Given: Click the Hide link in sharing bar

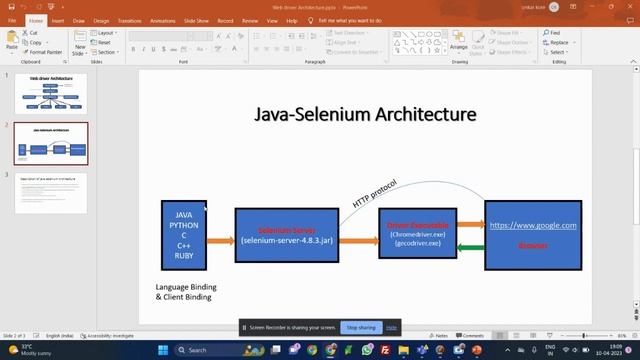Looking at the screenshot, I should [x=391, y=327].
